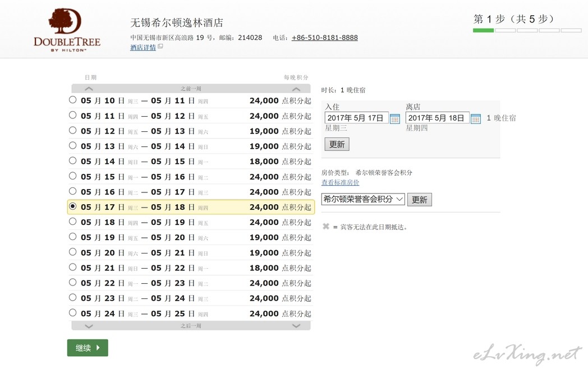Click the 星期三 weekday under check-in date
Screen dimensions: 588x373
pyautogui.click(x=336, y=128)
